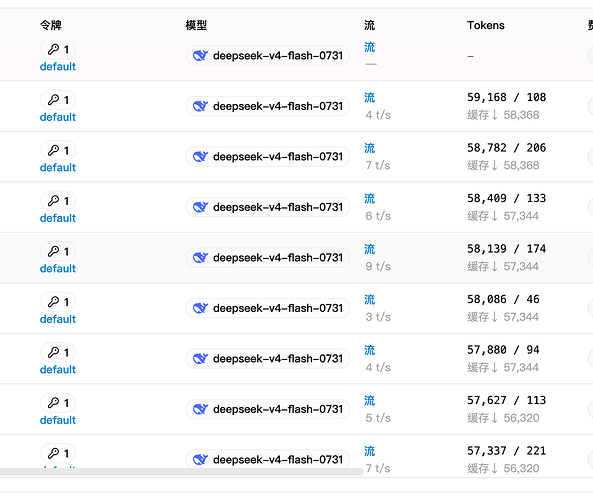Select the 58,086 / 46 token count
The image size is (593, 500).
pos(503,299)
